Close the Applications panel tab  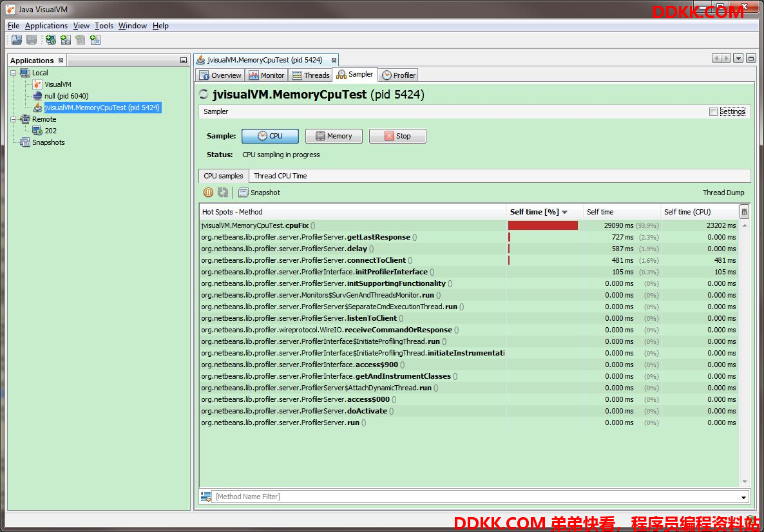click(61, 61)
